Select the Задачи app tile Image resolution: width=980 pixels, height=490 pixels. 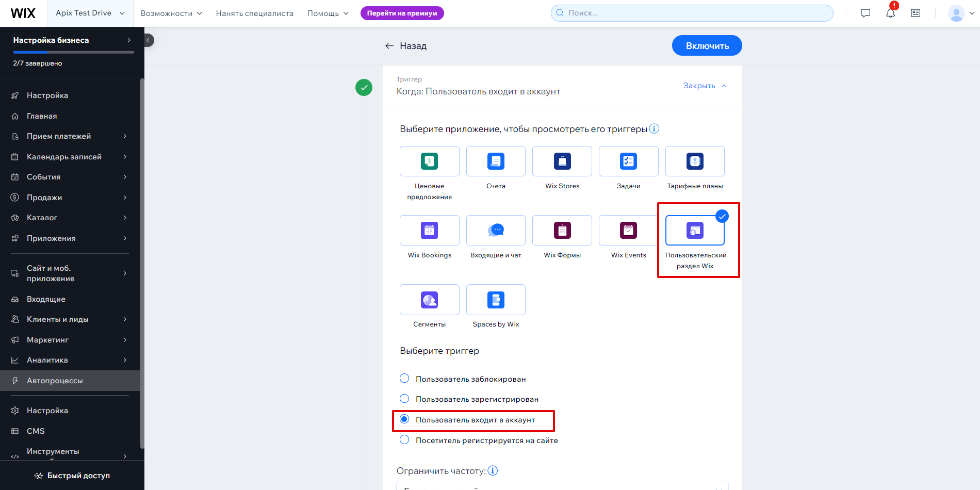628,161
